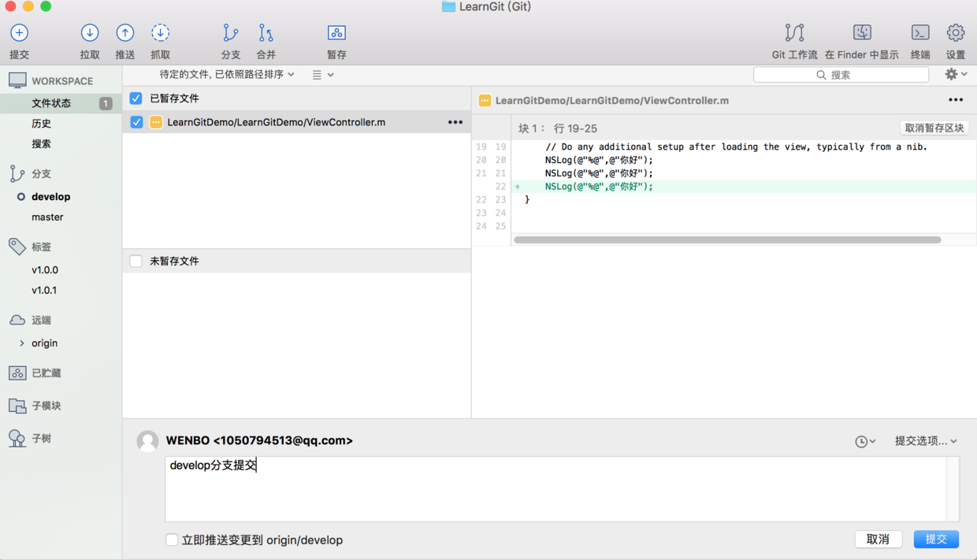Open the Branch (分支) toolbar tool
This screenshot has height=560, width=977.
point(231,33)
